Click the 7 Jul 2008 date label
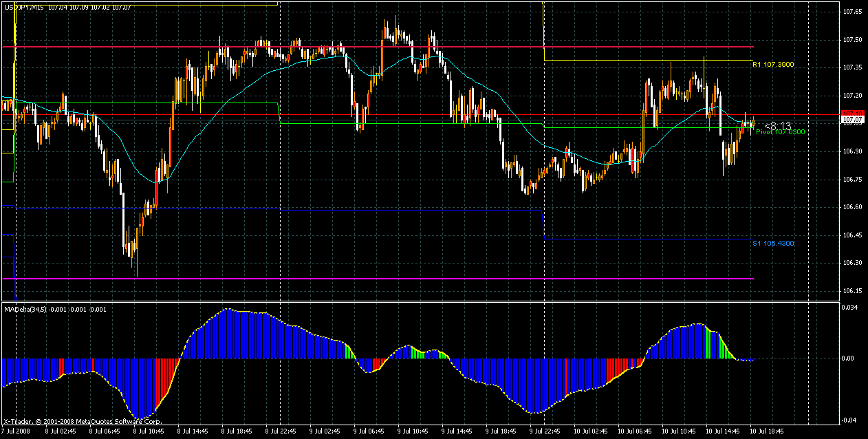 tap(14, 432)
